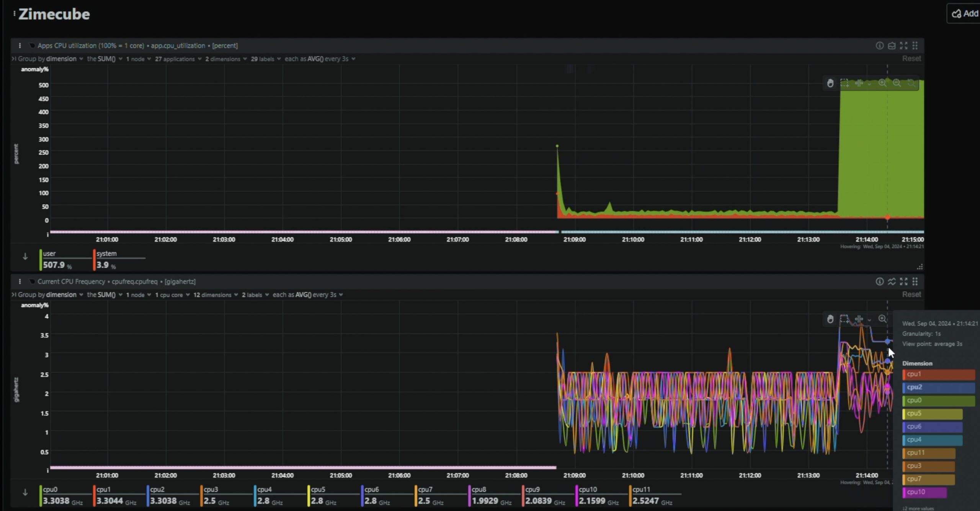Viewport: 980px width, 511px height.
Task: Click the cpu2 color bar in tooltip
Action: (938, 387)
